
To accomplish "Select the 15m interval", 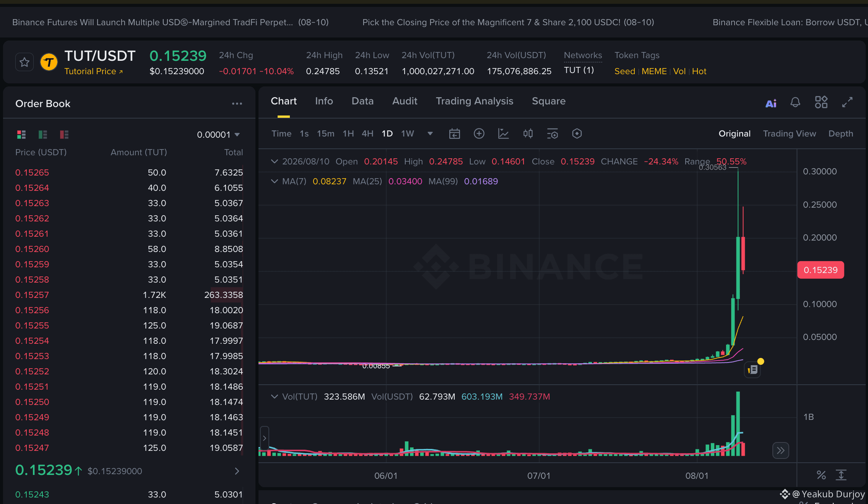I will (x=325, y=133).
